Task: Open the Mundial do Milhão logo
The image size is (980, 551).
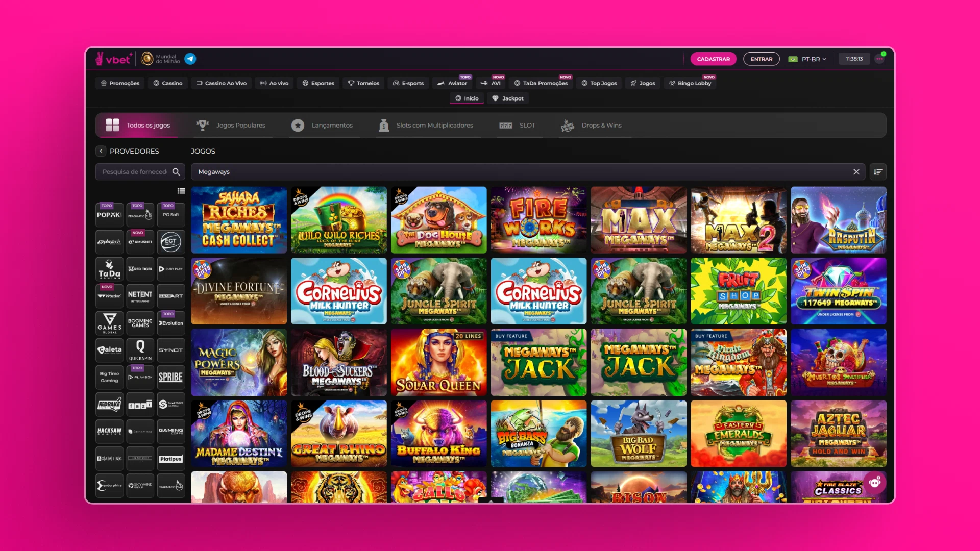Action: 161,59
